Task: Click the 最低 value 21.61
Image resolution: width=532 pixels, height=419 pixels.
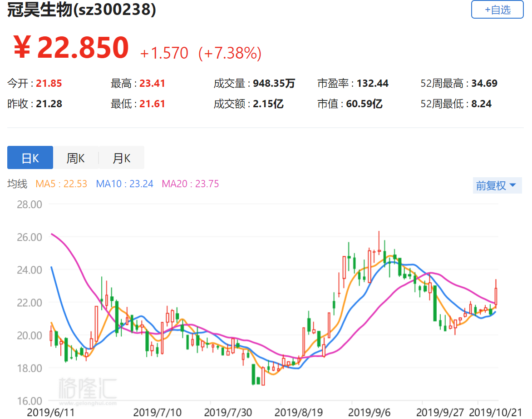Action: [152, 104]
